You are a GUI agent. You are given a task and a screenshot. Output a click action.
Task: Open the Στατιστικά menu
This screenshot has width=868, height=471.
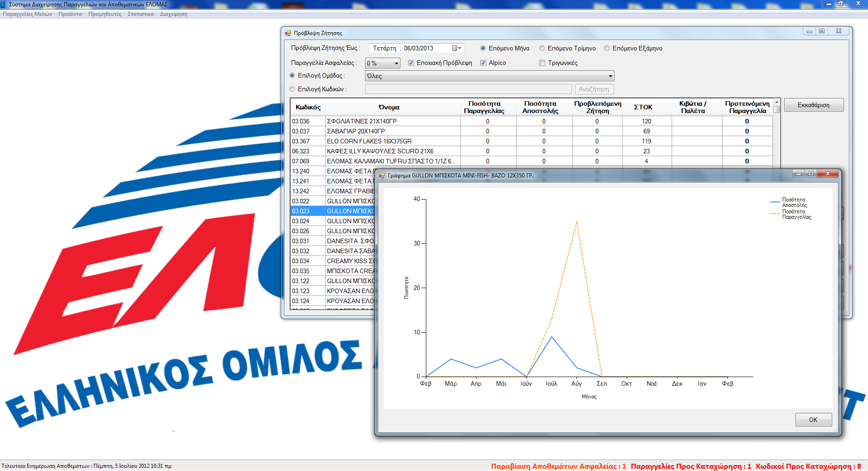[x=141, y=14]
